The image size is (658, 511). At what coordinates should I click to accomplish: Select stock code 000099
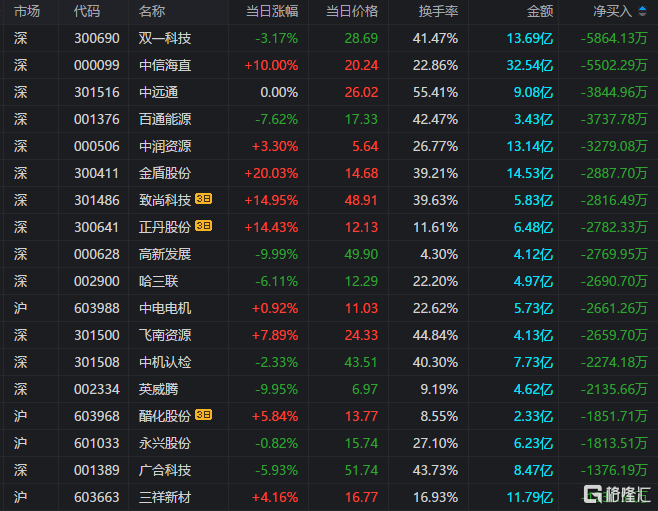point(97,65)
